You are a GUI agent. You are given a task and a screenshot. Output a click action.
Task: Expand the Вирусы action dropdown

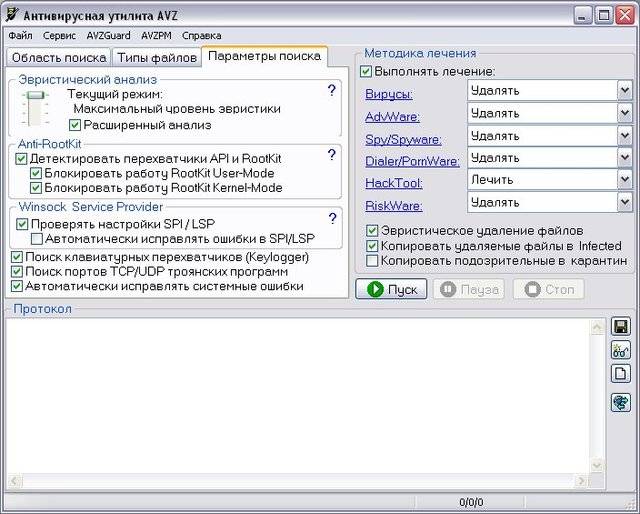tap(624, 90)
